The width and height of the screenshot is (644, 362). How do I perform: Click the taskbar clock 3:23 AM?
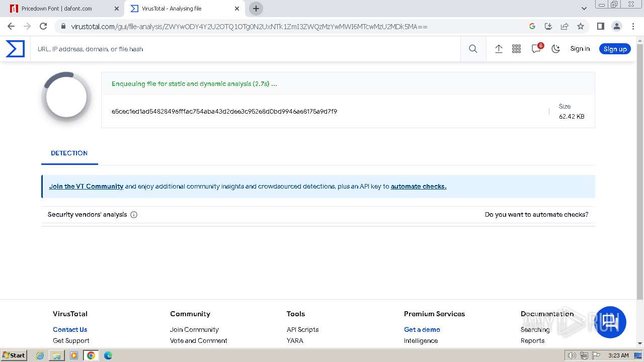click(618, 355)
